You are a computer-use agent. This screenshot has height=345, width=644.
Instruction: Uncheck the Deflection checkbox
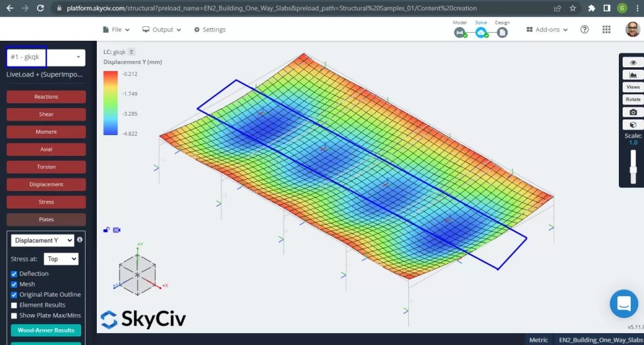click(14, 273)
